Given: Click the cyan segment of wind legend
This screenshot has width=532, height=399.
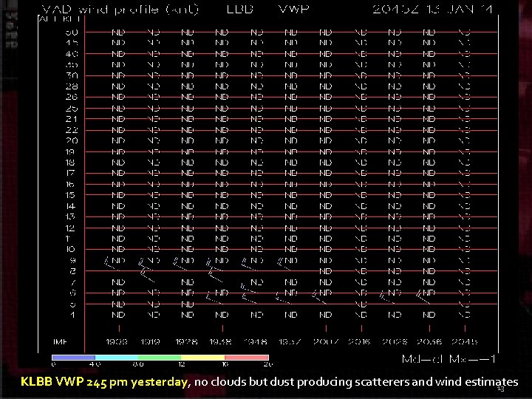Looking at the screenshot, I should tap(117, 358).
